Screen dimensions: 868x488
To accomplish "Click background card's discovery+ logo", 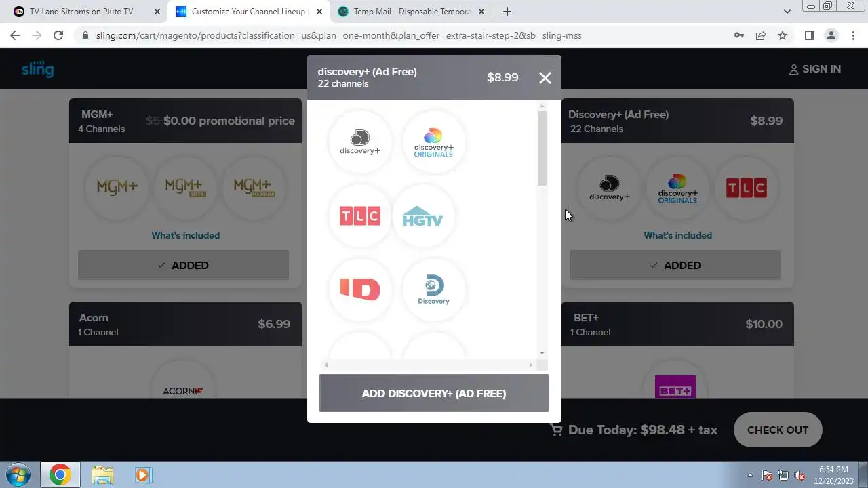I will pos(610,188).
